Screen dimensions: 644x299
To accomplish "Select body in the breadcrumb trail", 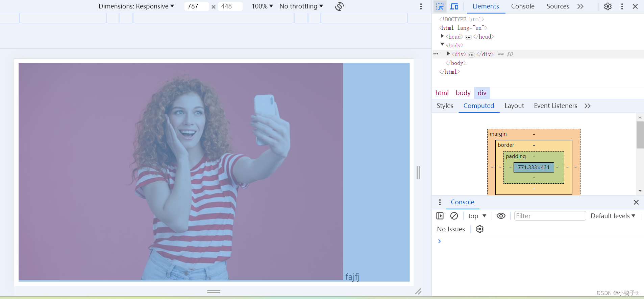I will pyautogui.click(x=463, y=93).
